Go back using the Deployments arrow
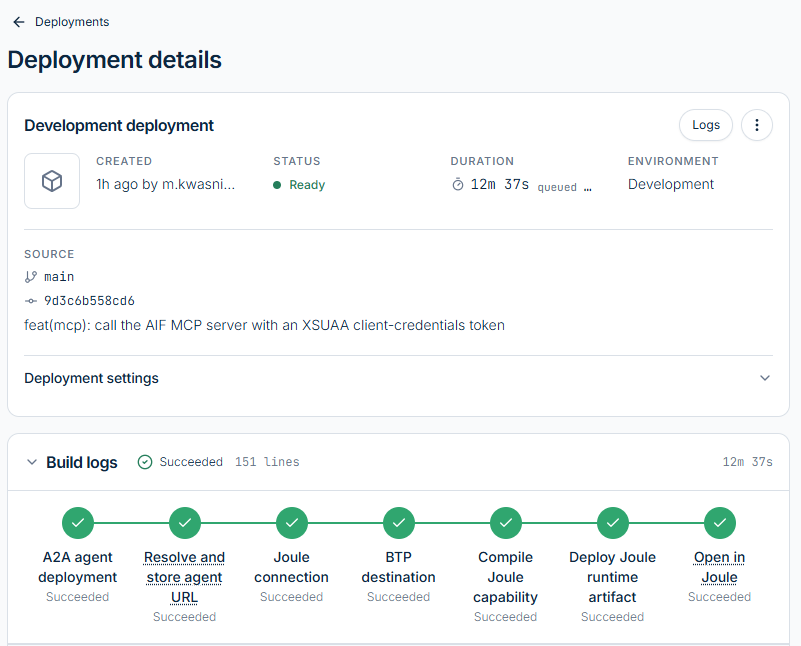The image size is (801, 646). [19, 22]
